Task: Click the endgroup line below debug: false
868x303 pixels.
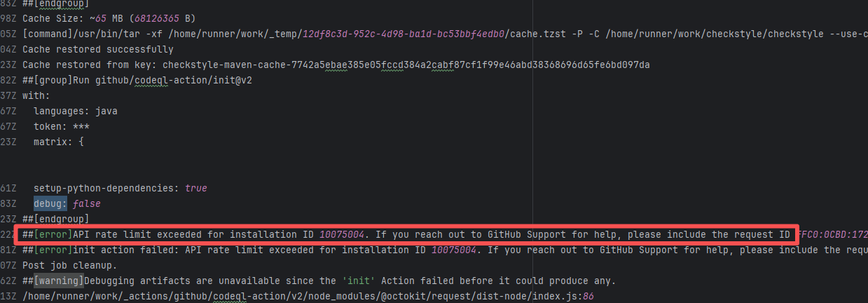Action: pos(55,219)
